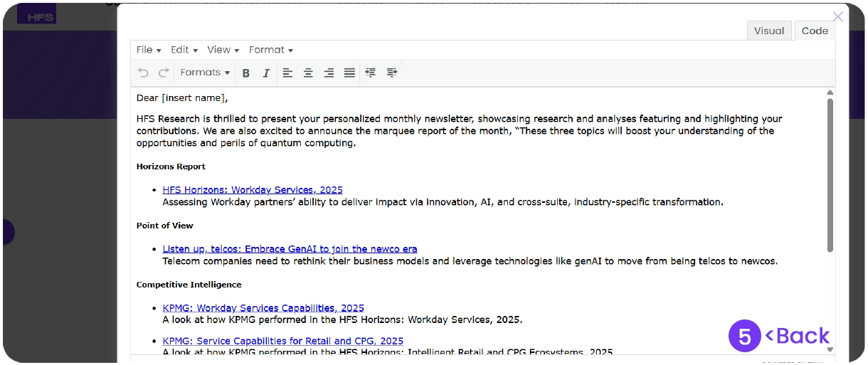Image resolution: width=868 pixels, height=365 pixels.
Task: Click the 'Competitive Intelligence' heading
Action: pos(189,285)
